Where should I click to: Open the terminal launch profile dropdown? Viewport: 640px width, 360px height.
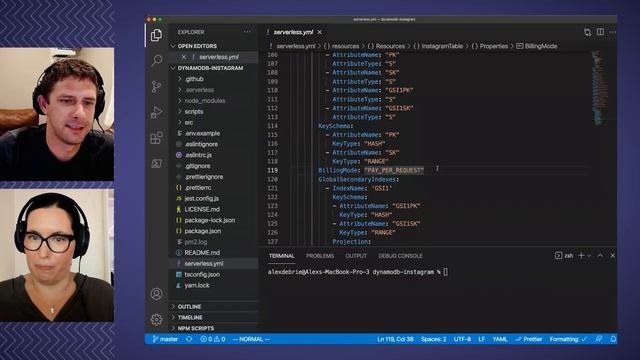(x=589, y=256)
